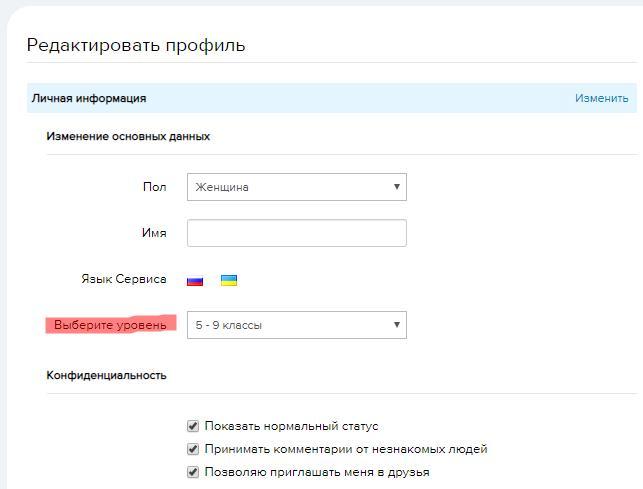
Task: Click the 'Редактировать профиль' page heading
Action: 135,45
